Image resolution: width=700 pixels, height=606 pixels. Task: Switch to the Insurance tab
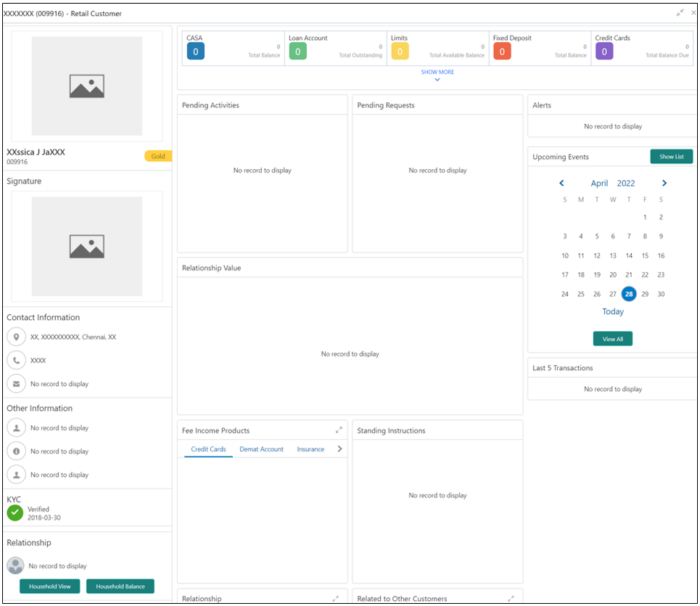(310, 449)
